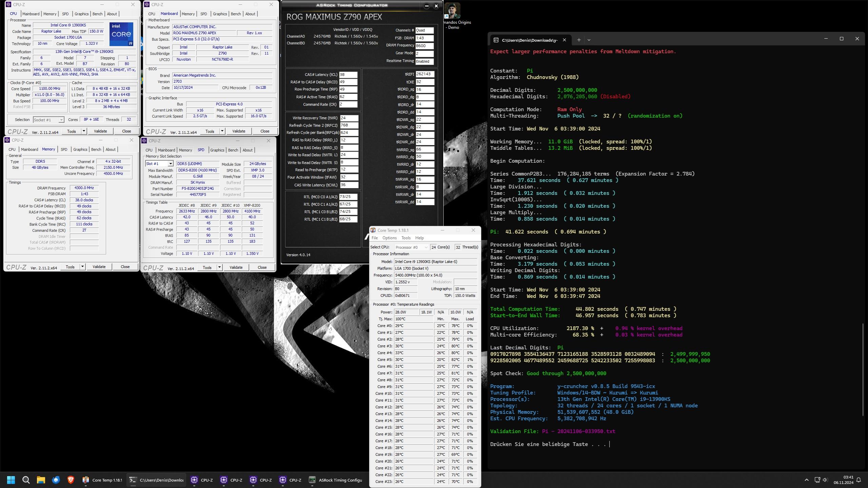The width and height of the screenshot is (868, 488).
Task: Open ASRock Timing Configurator taskbar item
Action: click(336, 480)
